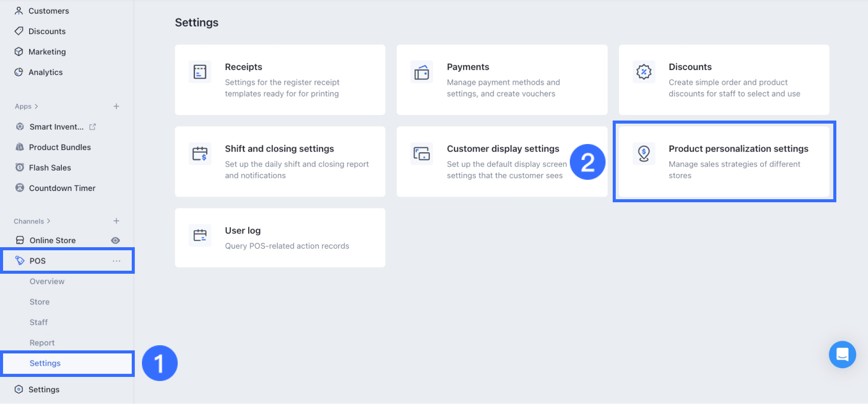Add a new channel with plus icon
The height and width of the screenshot is (404, 868).
click(x=116, y=221)
